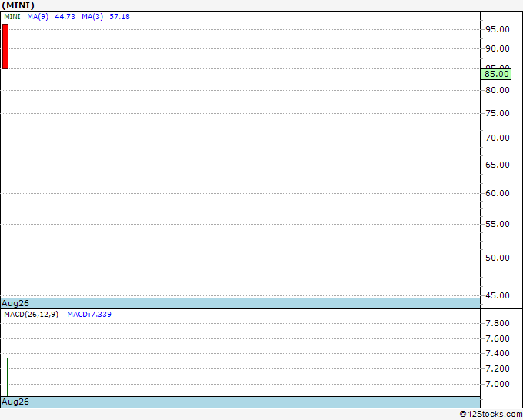The image size is (523, 420).
Task: Click the red MINI candlestick body
Action: [5, 46]
